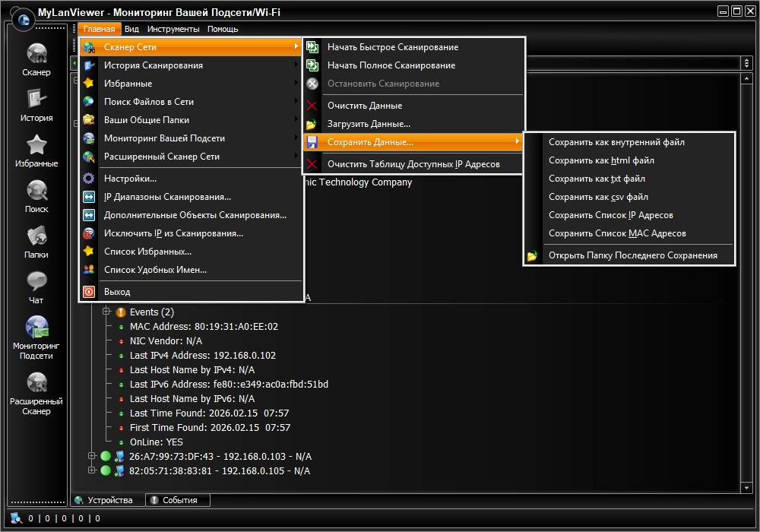This screenshot has width=760, height=532.
Task: Expand the Events (2) tree node
Action: [106, 312]
